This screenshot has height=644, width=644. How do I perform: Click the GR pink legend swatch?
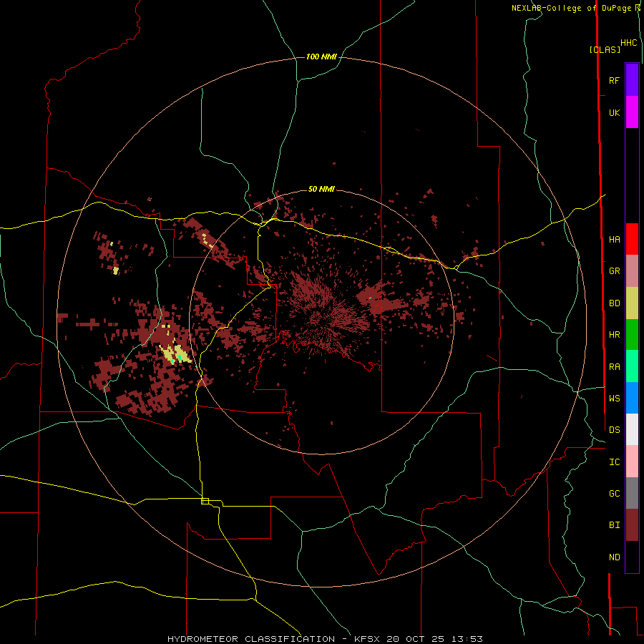coord(632,271)
